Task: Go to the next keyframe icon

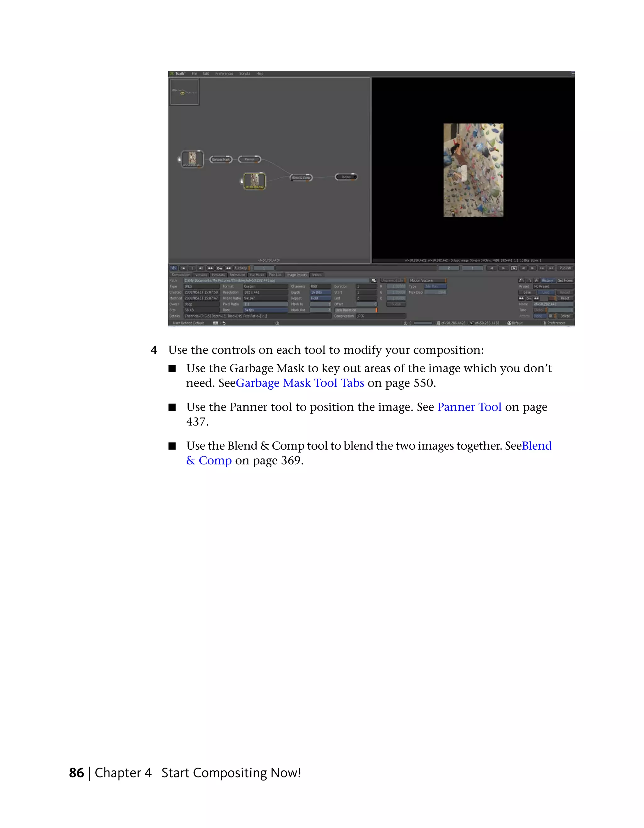Action: click(x=201, y=268)
